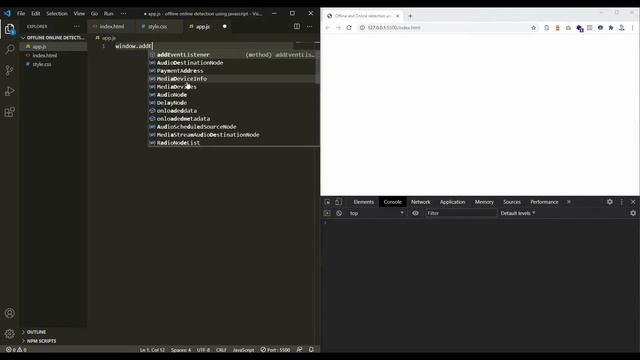Open the View menu
Screen dimensions: 640x360
point(79,13)
